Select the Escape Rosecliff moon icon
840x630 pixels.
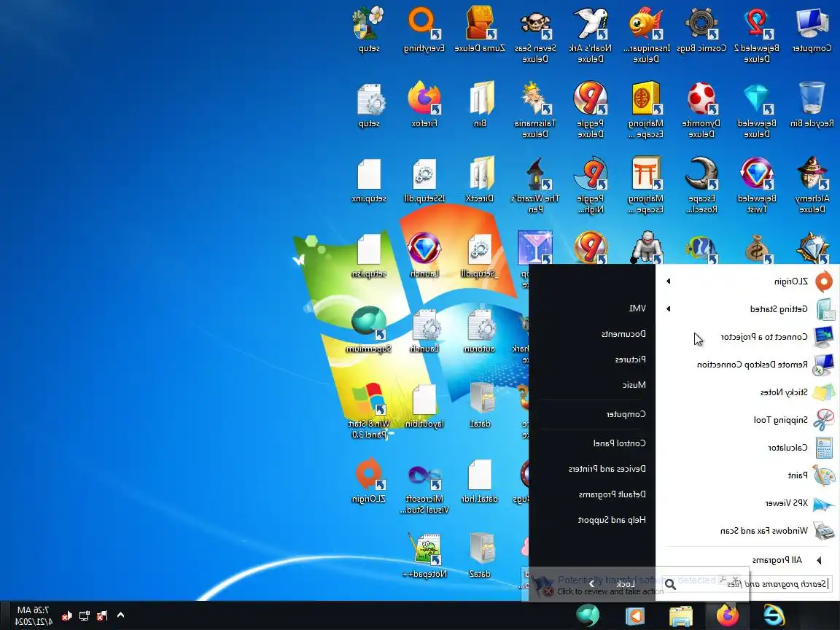(x=701, y=185)
